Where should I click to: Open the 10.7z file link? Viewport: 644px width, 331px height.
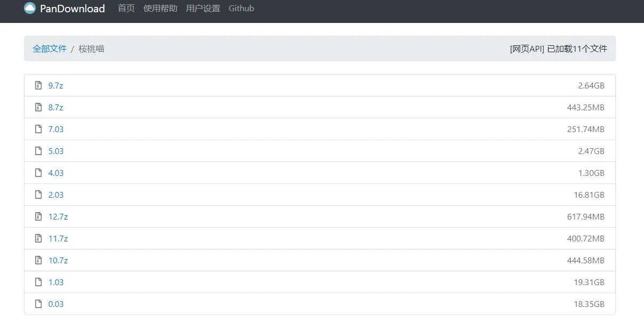tap(58, 260)
